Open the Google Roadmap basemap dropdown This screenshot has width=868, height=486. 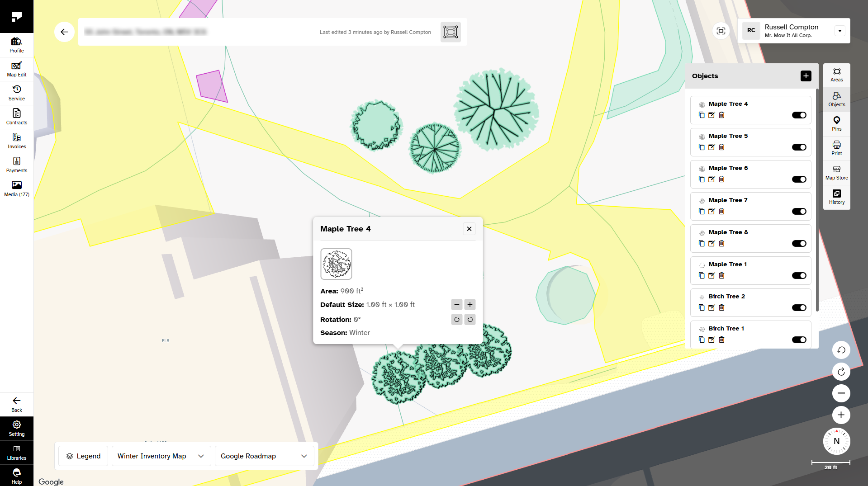(264, 456)
